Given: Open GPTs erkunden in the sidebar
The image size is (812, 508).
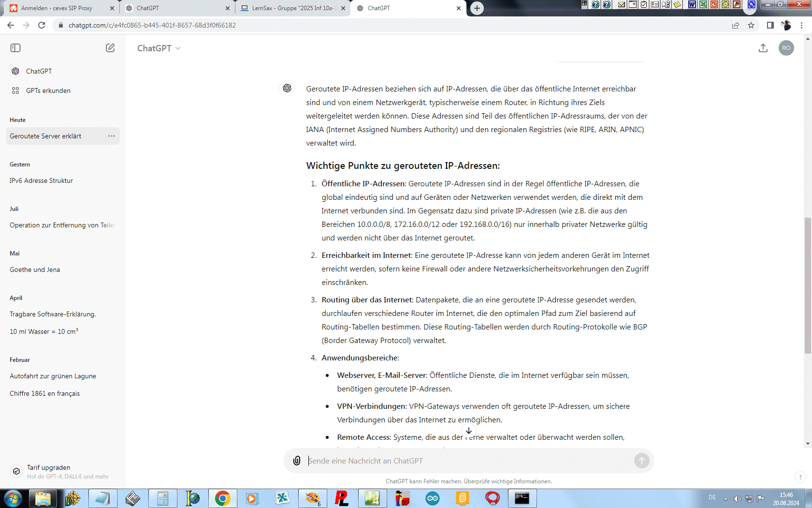Looking at the screenshot, I should point(63,90).
